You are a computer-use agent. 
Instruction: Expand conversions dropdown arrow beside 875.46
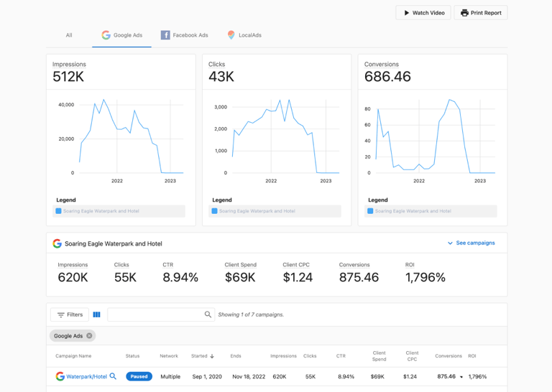tap(461, 377)
